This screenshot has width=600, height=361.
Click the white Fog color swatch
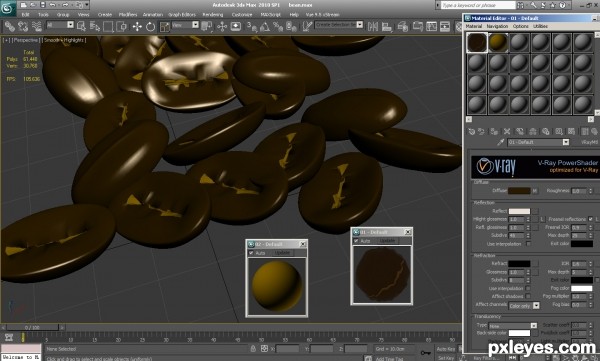point(581,288)
